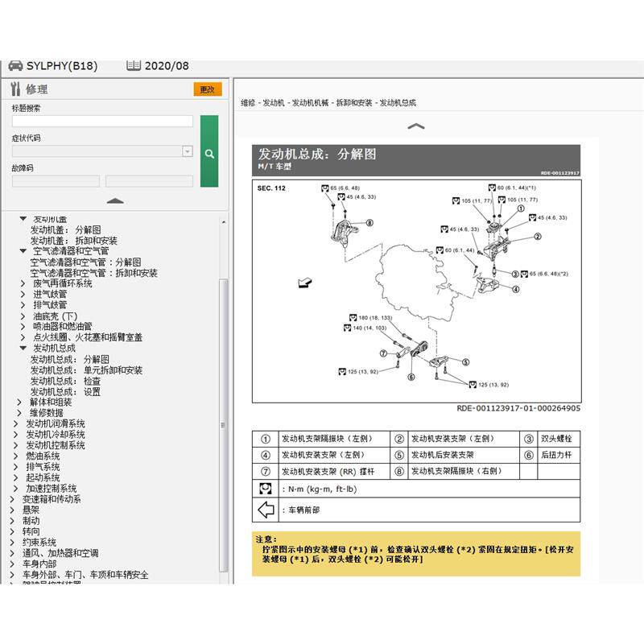Expand the 排气系统 node
The height and width of the screenshot is (644, 644).
[x=15, y=467]
